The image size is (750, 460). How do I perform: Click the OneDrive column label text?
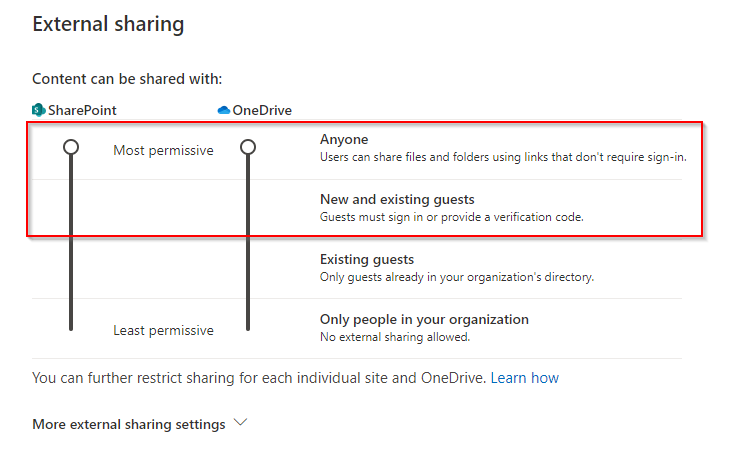(x=262, y=110)
